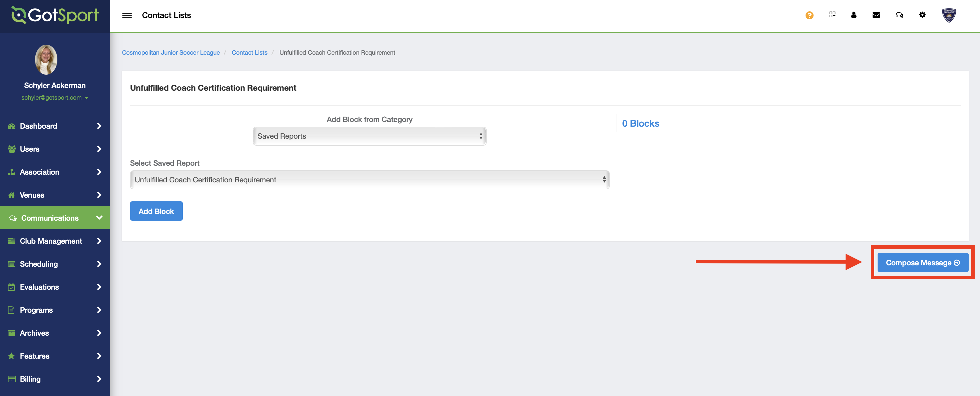Click the Association hierarchy icon
980x396 pixels.
[12, 172]
